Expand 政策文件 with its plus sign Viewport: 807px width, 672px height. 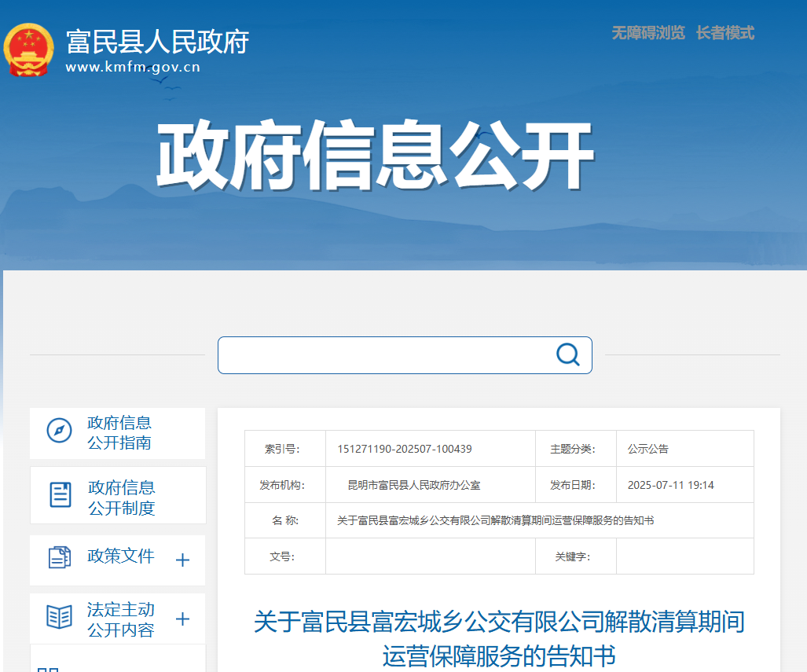(x=182, y=560)
